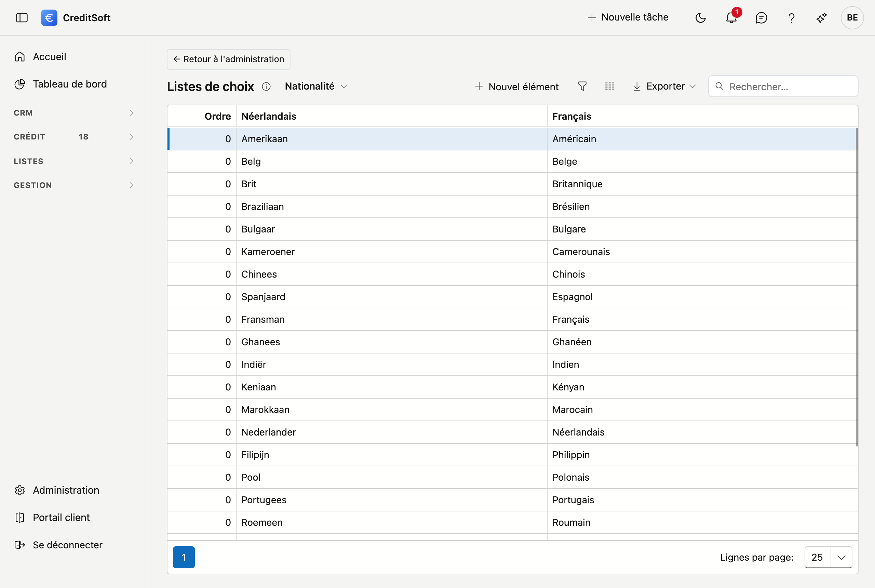The width and height of the screenshot is (875, 588).
Task: Click the Chinois cell
Action: point(702,274)
